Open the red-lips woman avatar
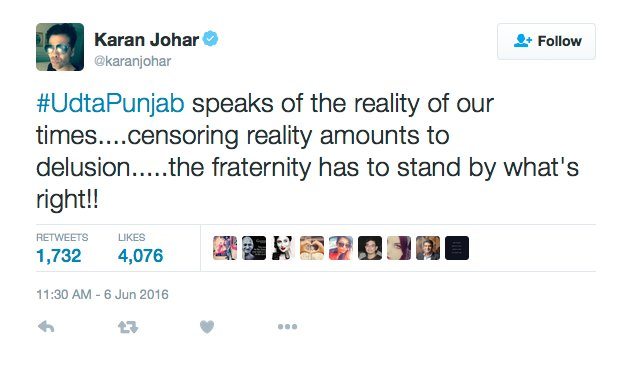Image resolution: width=632 pixels, height=365 pixels. pos(283,248)
